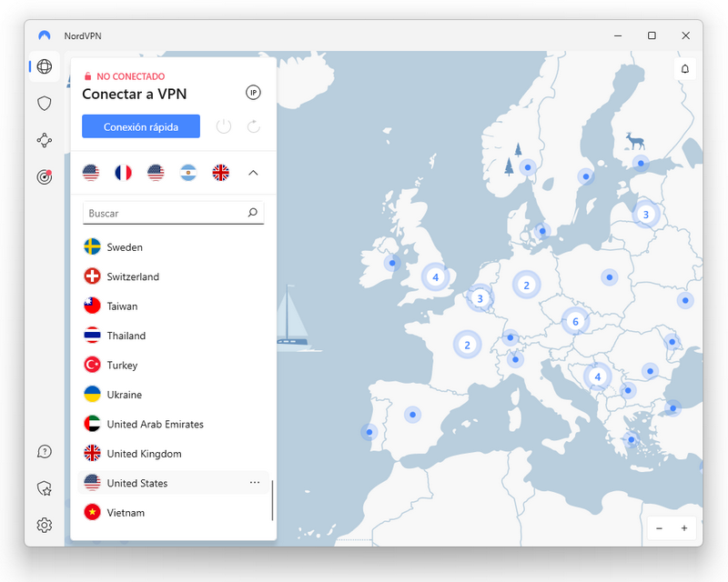Image resolution: width=728 pixels, height=582 pixels.
Task: Connect to Switzerland in the list
Action: 174,276
